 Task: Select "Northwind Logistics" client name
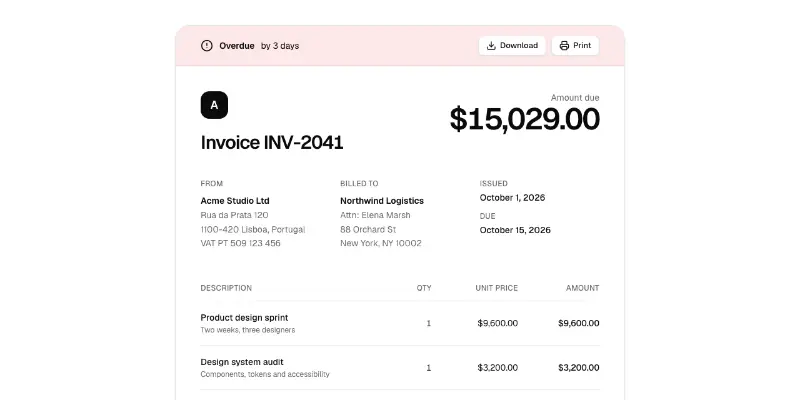coord(382,201)
